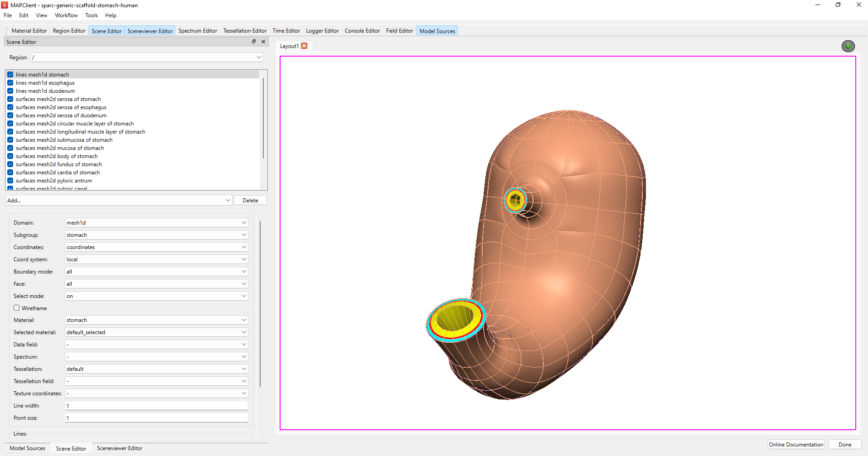Toggle lines mesh1d duodenum checkbox

10,91
